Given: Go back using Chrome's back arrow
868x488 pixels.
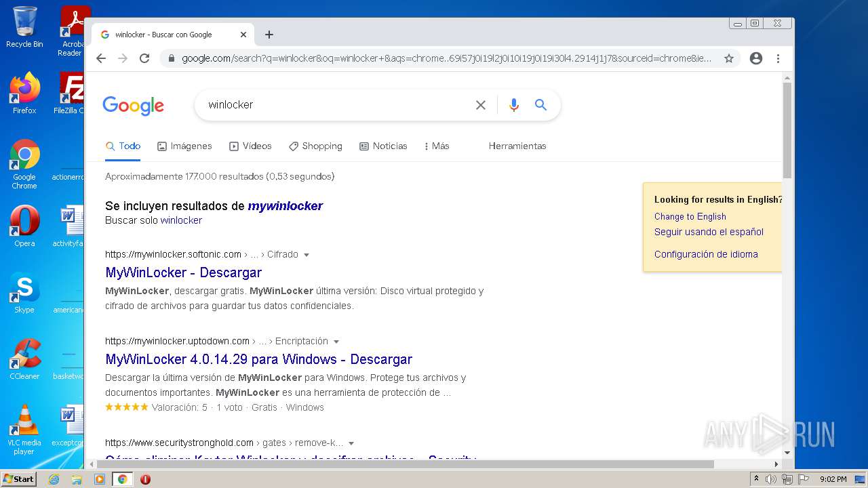Looking at the screenshot, I should [x=101, y=58].
